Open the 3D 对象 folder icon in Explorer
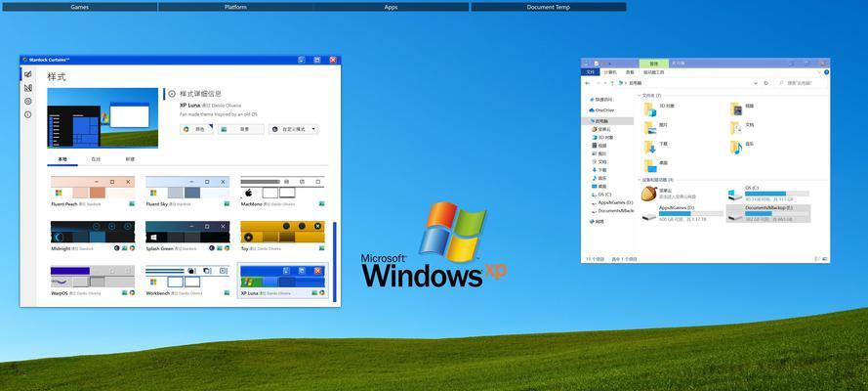The width and height of the screenshot is (868, 391). click(x=649, y=109)
